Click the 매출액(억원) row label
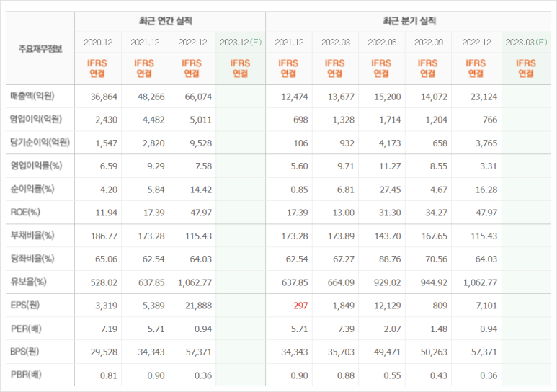The height and width of the screenshot is (392, 557). [x=32, y=96]
